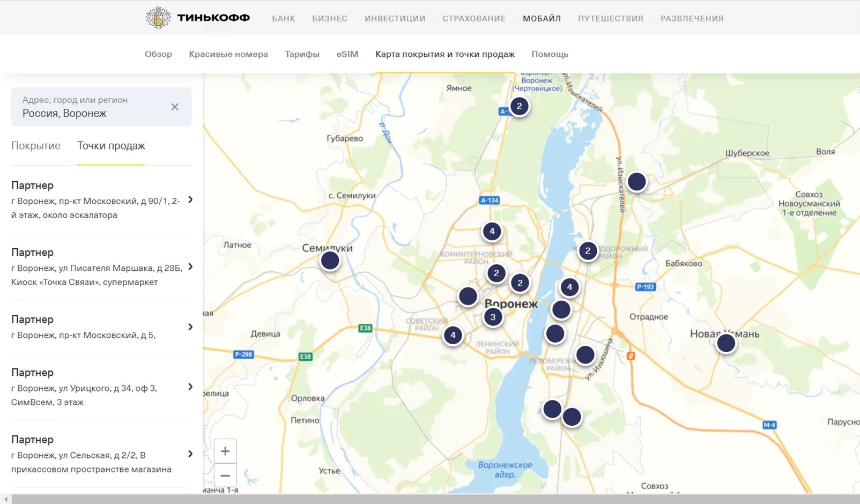
Task: Zoom in on the map
Action: pyautogui.click(x=225, y=451)
